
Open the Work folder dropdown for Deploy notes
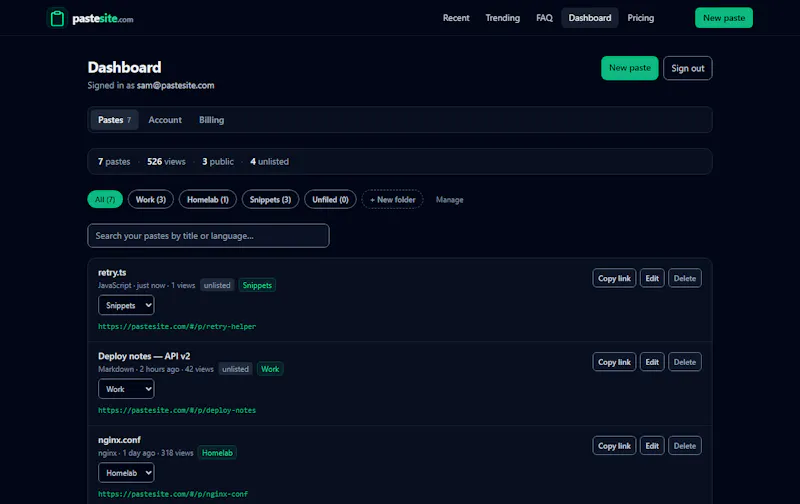click(x=126, y=389)
